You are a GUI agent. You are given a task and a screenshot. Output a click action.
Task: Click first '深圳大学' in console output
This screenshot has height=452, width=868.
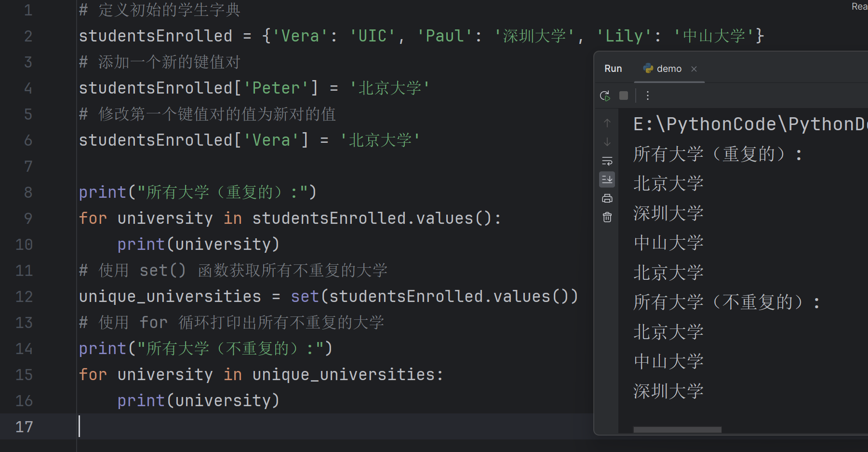click(668, 213)
